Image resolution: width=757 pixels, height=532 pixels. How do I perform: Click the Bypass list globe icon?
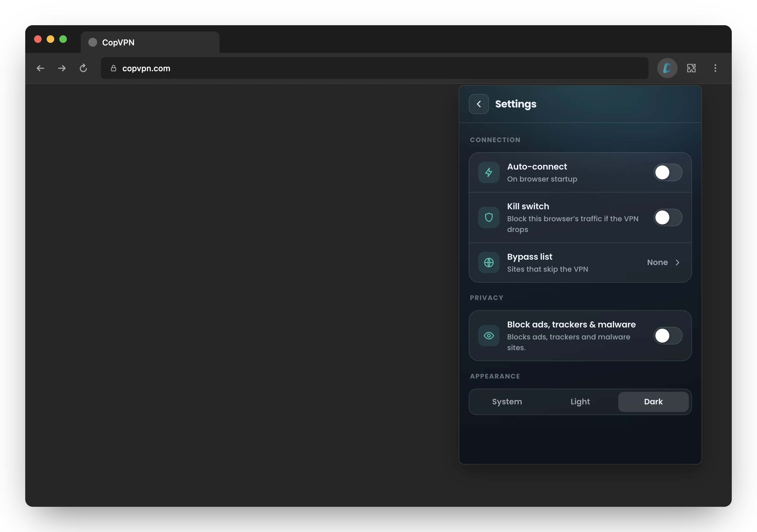point(489,263)
